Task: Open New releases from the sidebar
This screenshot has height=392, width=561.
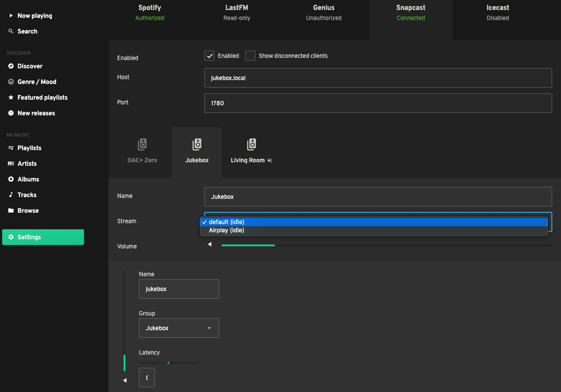Action: click(36, 113)
